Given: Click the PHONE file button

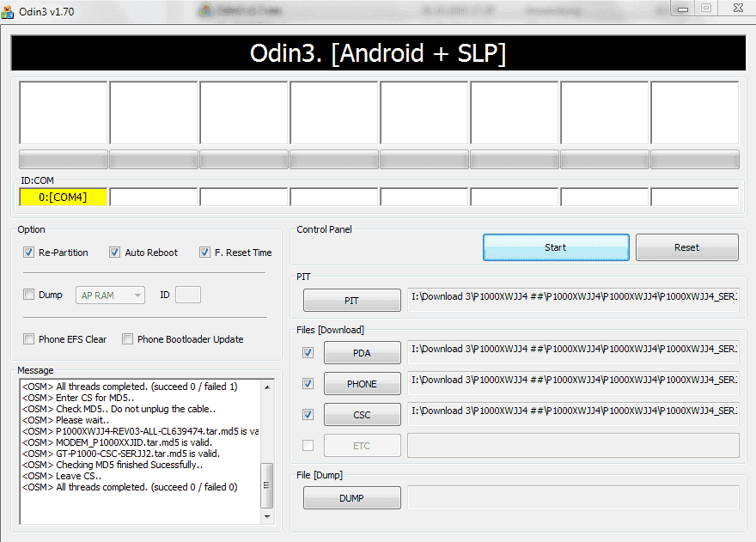Looking at the screenshot, I should (x=362, y=384).
